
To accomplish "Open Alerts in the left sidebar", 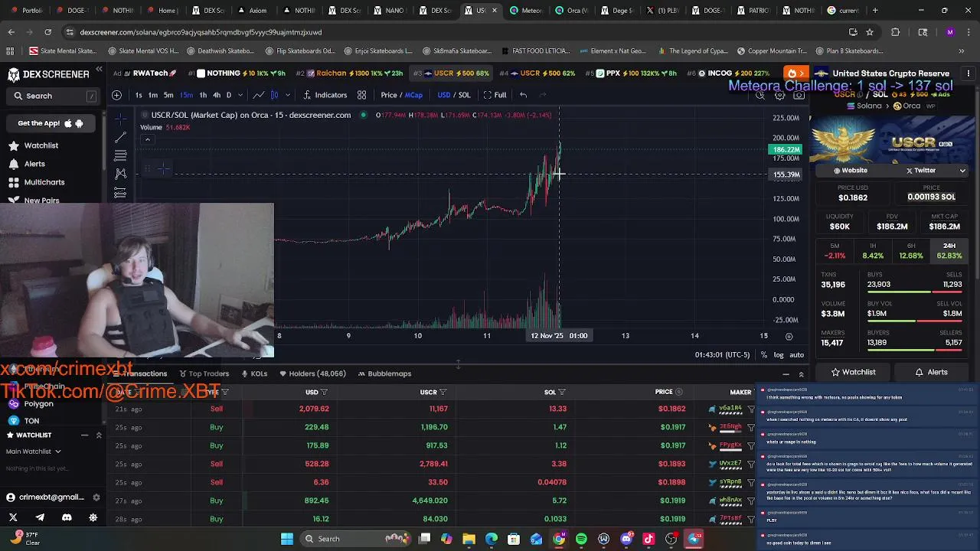I will tap(34, 164).
